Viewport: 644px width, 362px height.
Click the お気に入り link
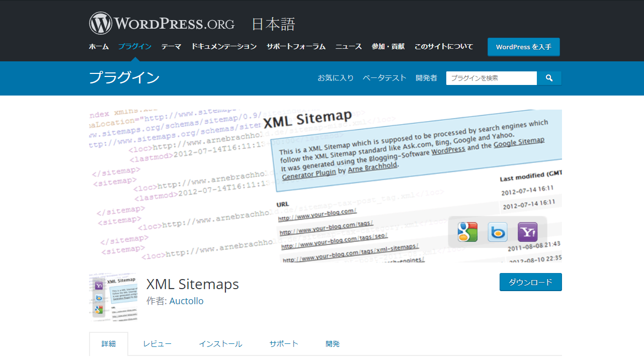tap(336, 78)
